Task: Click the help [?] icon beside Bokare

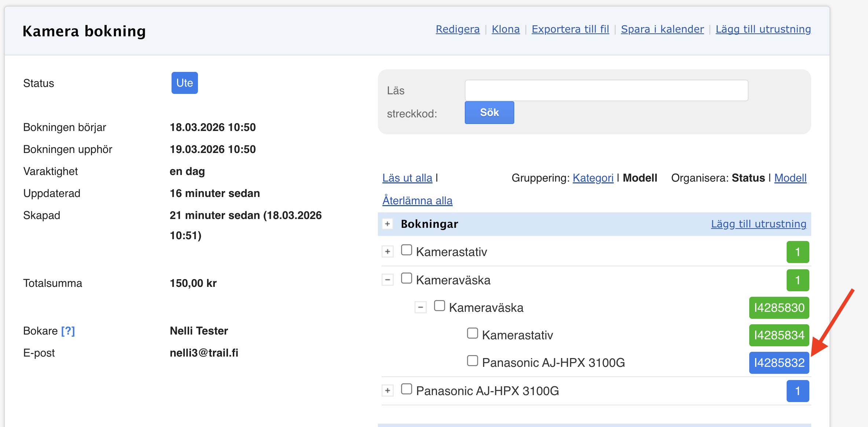Action: [68, 331]
